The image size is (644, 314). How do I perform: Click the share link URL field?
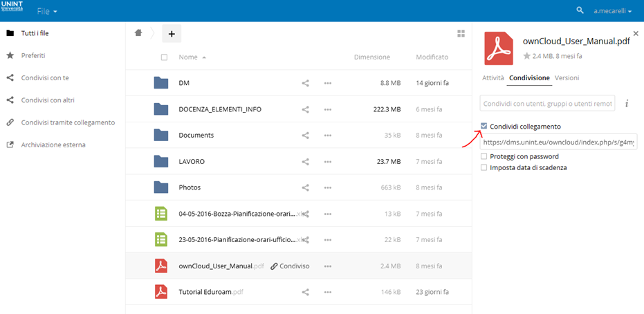click(x=559, y=142)
